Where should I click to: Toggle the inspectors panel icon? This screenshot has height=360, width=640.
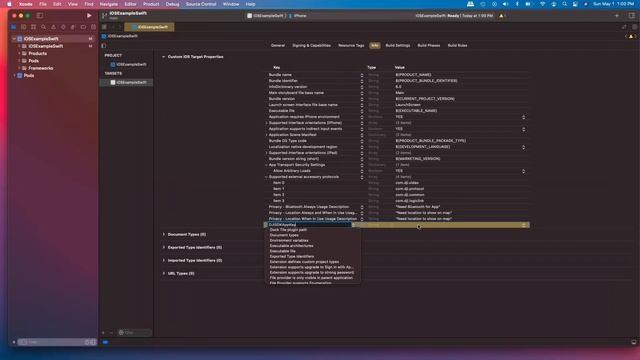(x=631, y=16)
